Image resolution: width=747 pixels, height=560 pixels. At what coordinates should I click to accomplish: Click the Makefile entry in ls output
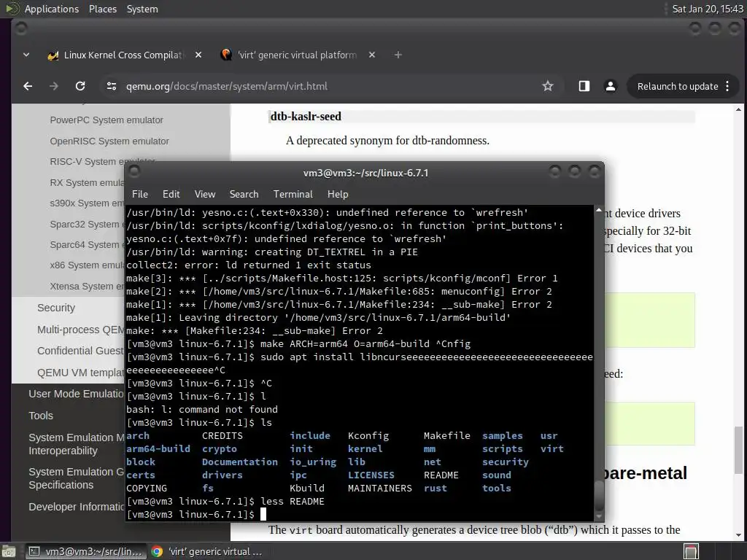[x=447, y=435]
